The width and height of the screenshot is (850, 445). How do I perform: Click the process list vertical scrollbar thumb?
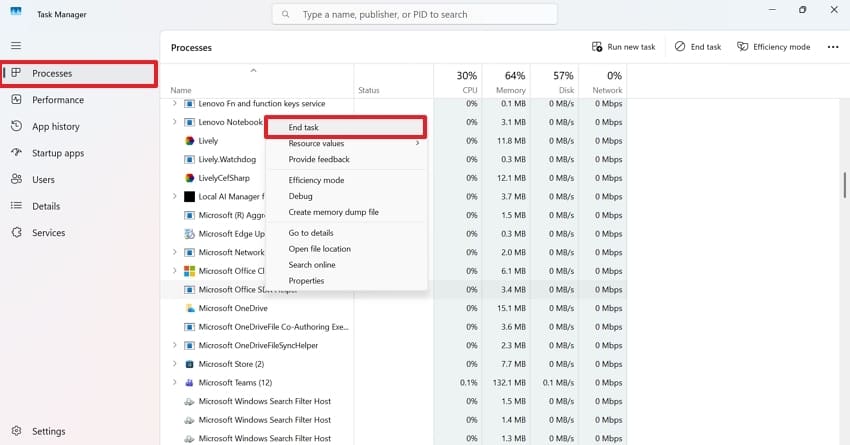tap(844, 185)
